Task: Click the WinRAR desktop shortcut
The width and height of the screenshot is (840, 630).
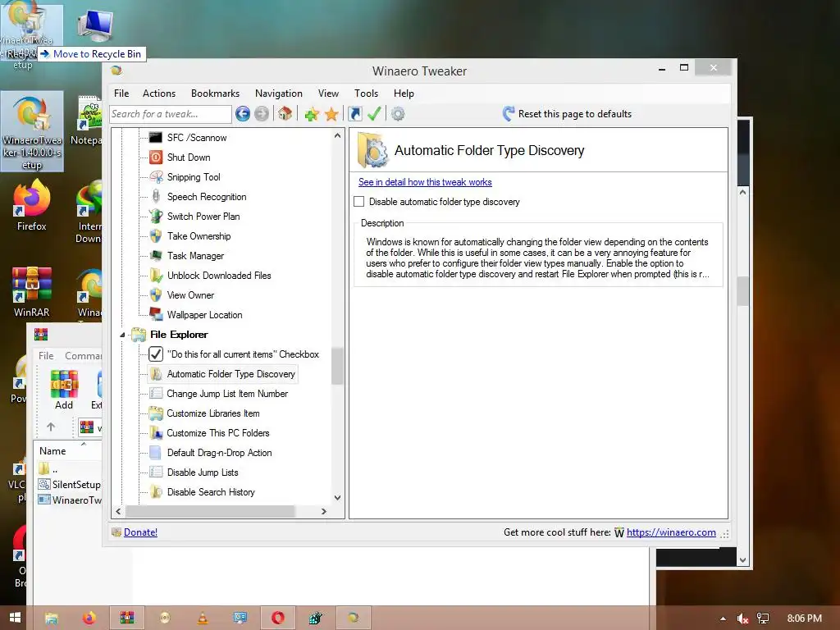Action: click(32, 292)
